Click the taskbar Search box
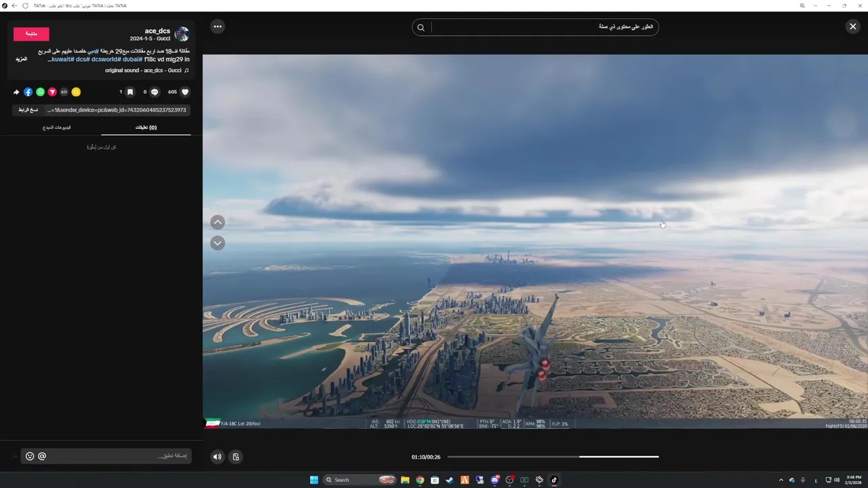The height and width of the screenshot is (488, 868). 359,480
